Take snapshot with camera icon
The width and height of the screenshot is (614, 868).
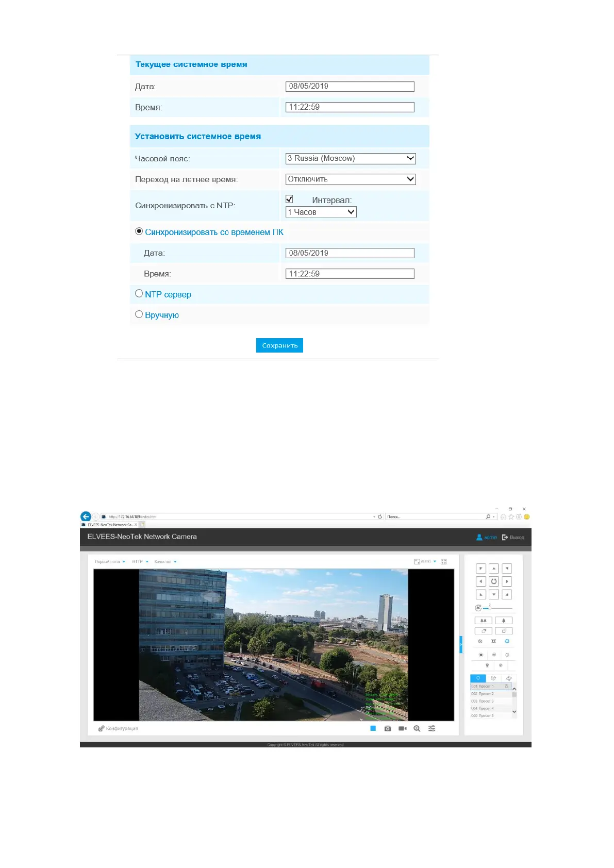(388, 728)
